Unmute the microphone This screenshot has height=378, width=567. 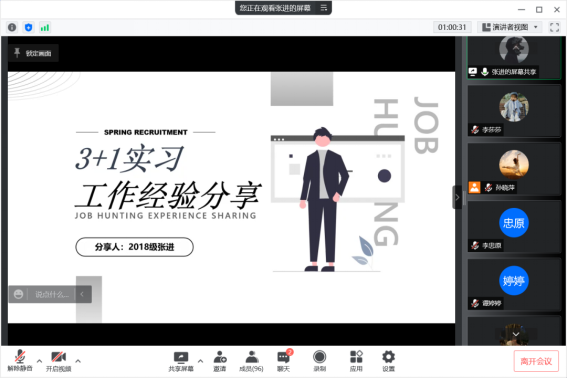pyautogui.click(x=20, y=361)
